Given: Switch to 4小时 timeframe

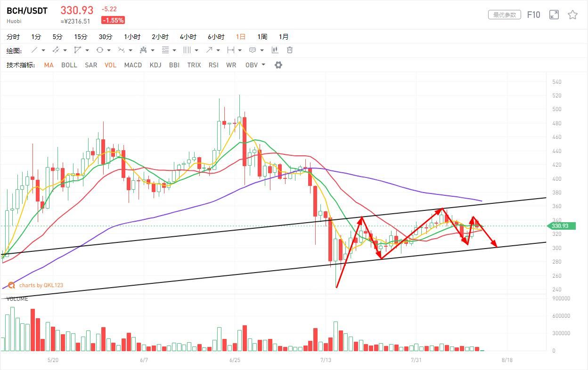Looking at the screenshot, I should [188, 37].
